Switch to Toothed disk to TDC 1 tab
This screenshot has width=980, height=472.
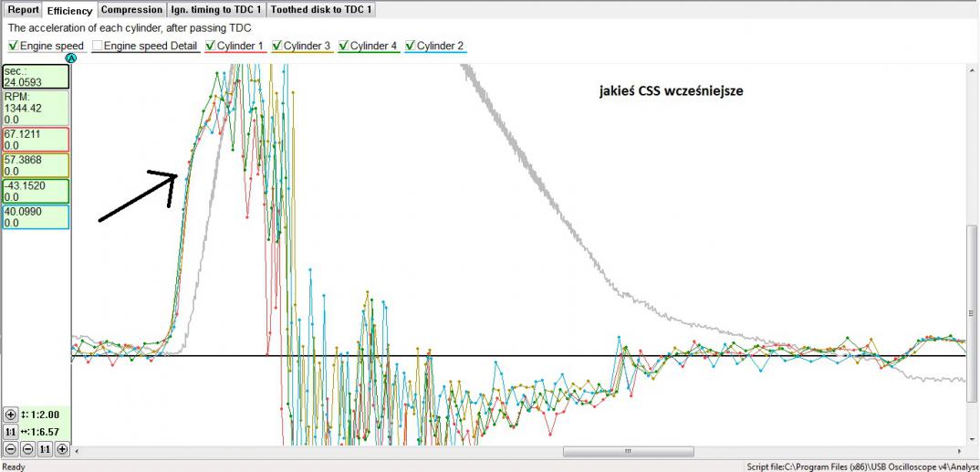(x=321, y=10)
